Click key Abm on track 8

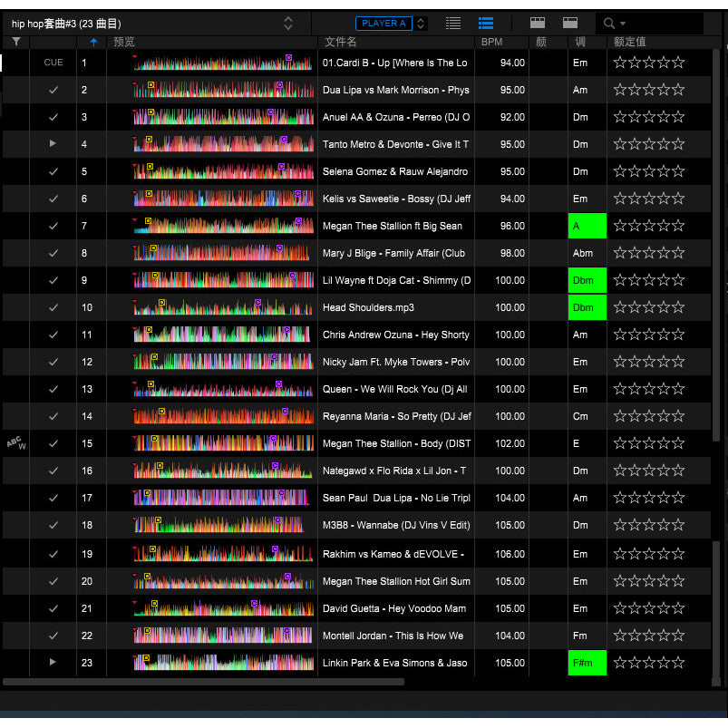(583, 253)
